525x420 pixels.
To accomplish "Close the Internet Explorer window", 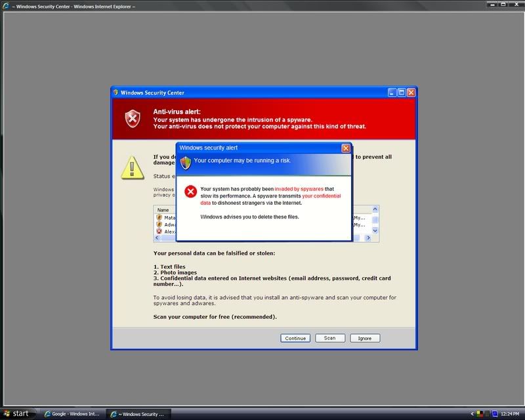I will click(x=516, y=5).
